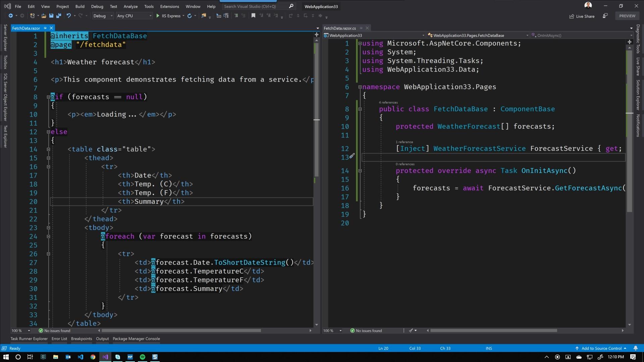
Task: Open the Package Manager Console tab
Action: tap(136, 339)
